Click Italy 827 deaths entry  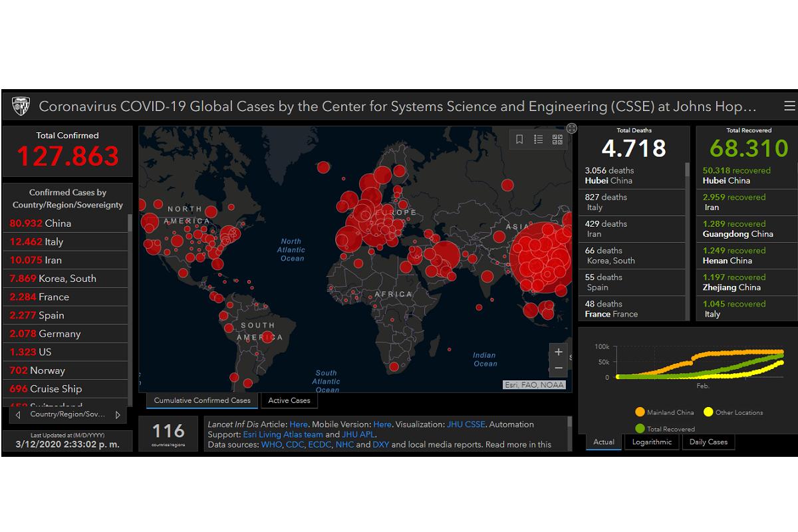(632, 202)
